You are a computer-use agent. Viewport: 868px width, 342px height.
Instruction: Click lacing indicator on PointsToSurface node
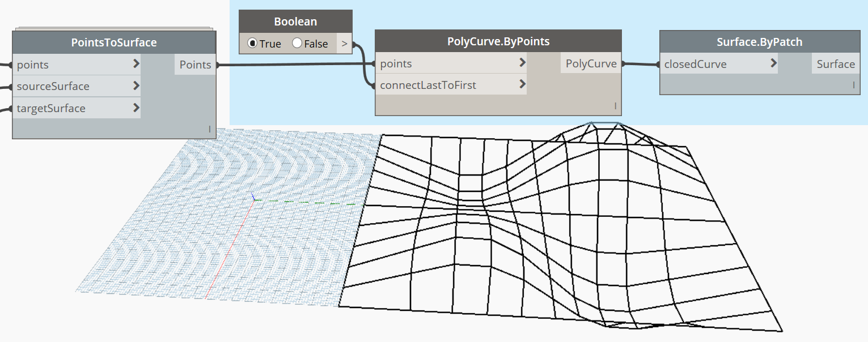tap(209, 129)
